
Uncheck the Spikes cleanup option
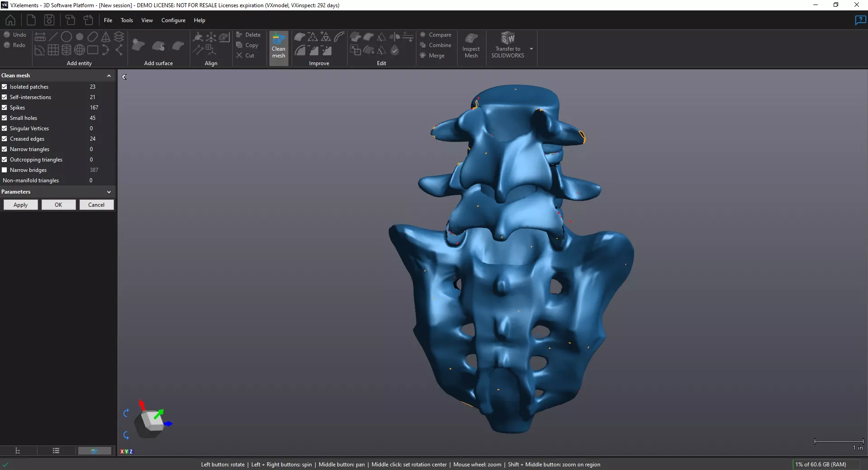(5, 108)
